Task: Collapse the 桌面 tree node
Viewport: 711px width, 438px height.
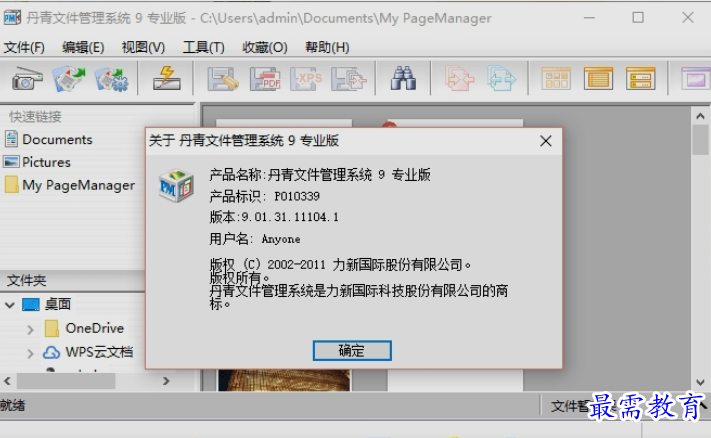Action: click(10, 305)
